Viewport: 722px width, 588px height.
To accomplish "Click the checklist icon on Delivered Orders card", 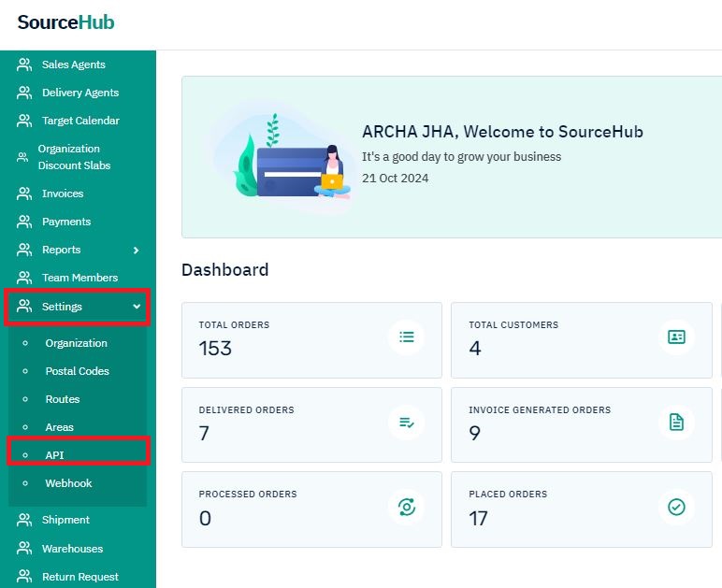I will click(x=406, y=423).
